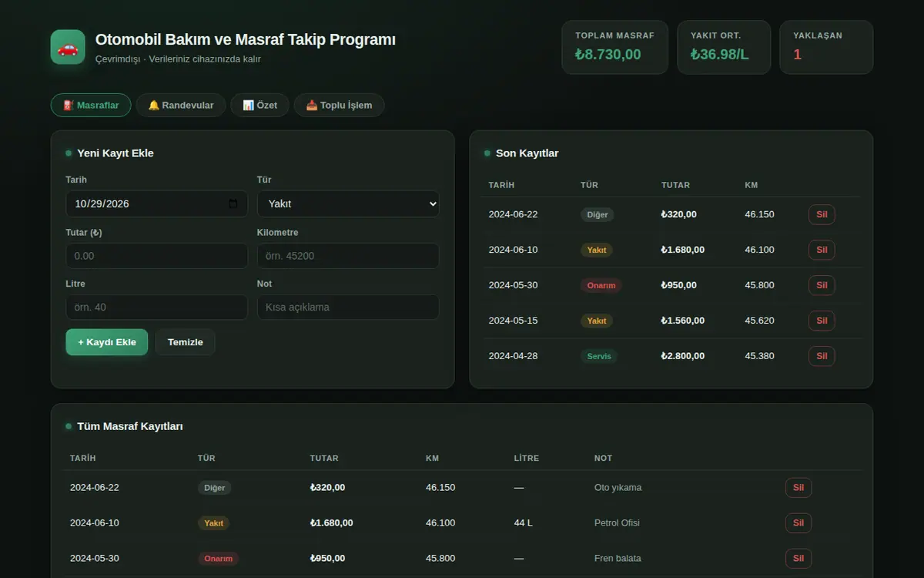The image size is (924, 578).
Task: Go to the Özet tab
Action: pos(259,105)
